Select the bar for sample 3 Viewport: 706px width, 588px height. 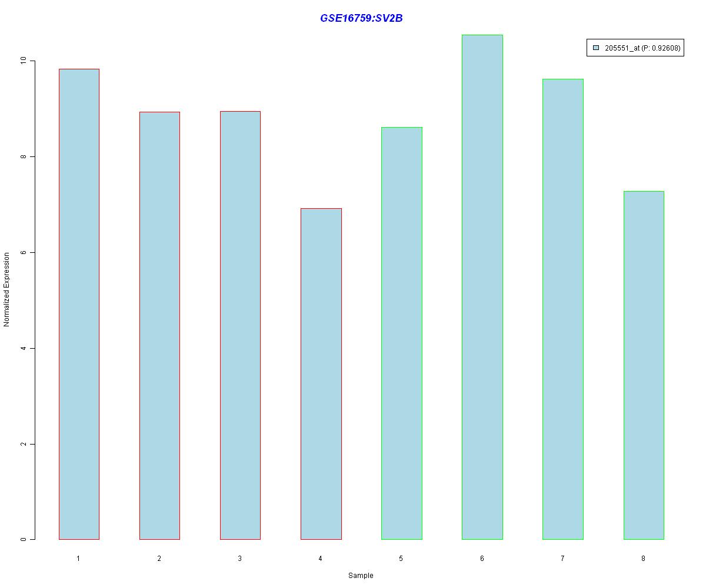[240, 325]
